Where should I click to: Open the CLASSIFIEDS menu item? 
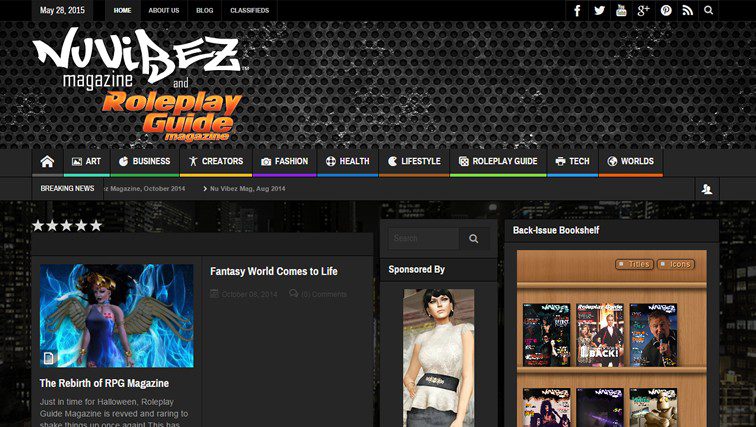click(x=250, y=10)
